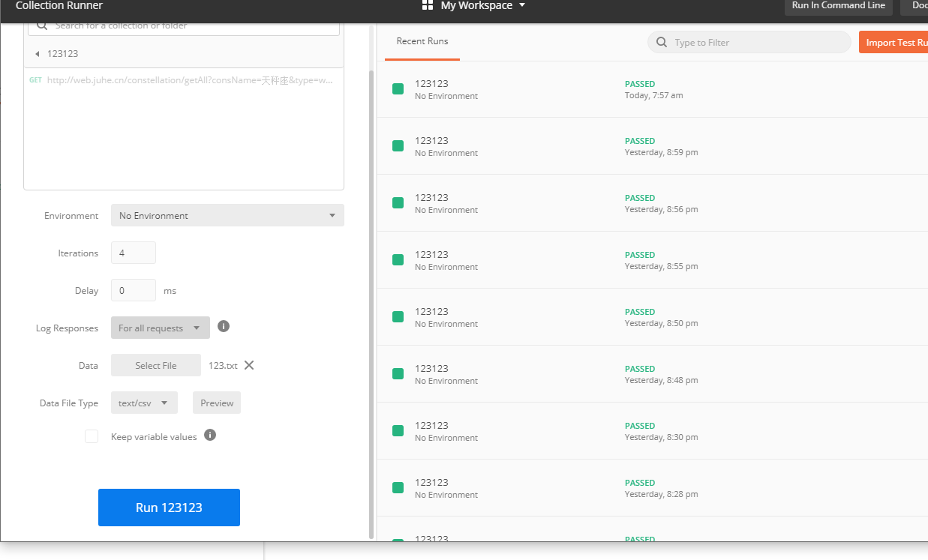This screenshot has height=560, width=928.
Task: Focus the Type to Filter field
Action: pos(750,43)
